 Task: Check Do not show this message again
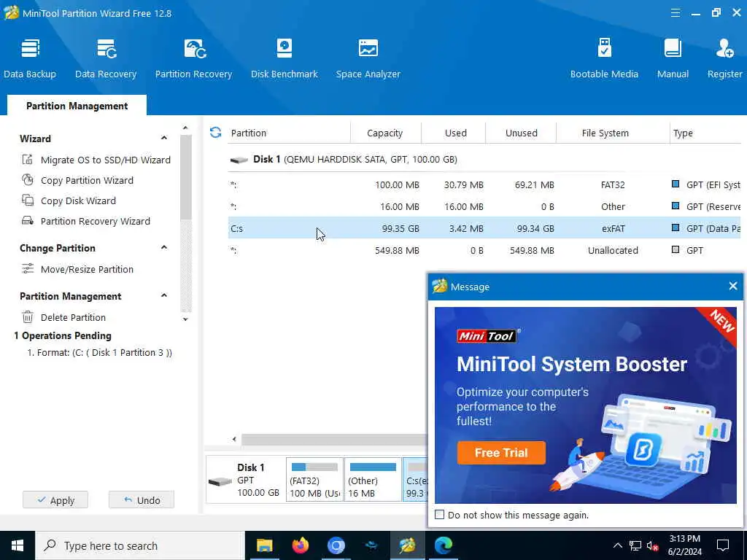(440, 515)
